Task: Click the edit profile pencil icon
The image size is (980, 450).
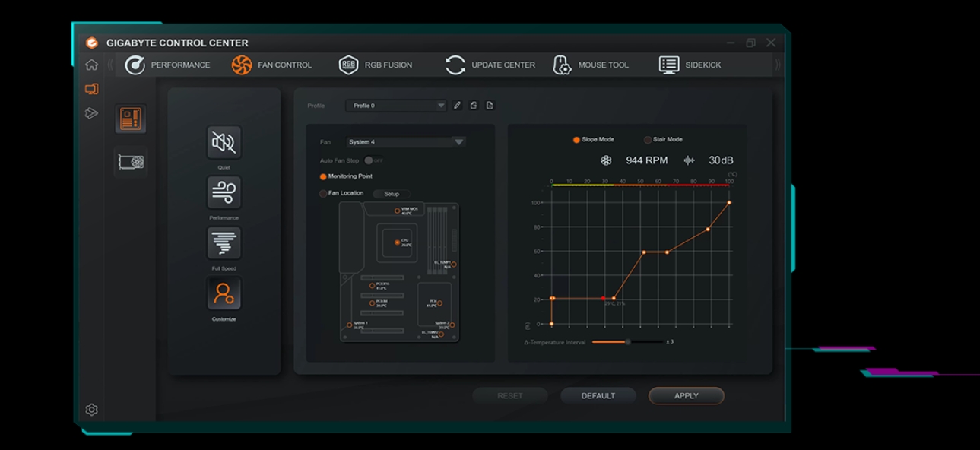Action: click(457, 106)
